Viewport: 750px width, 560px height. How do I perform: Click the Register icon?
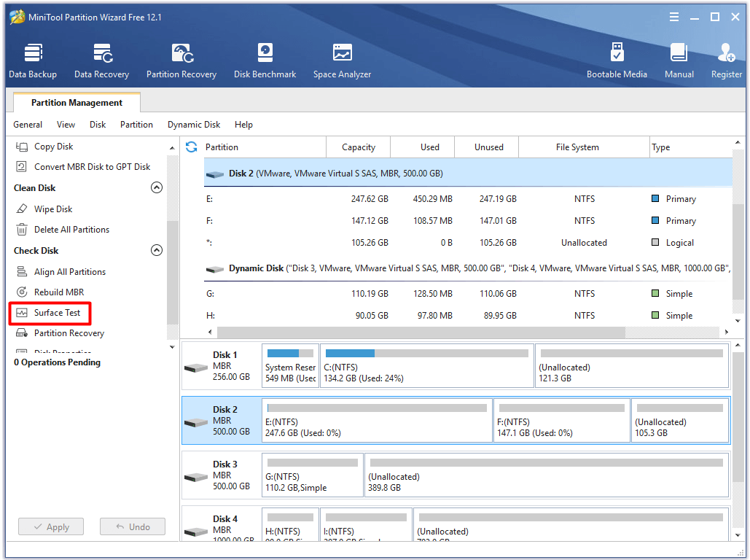tap(726, 61)
